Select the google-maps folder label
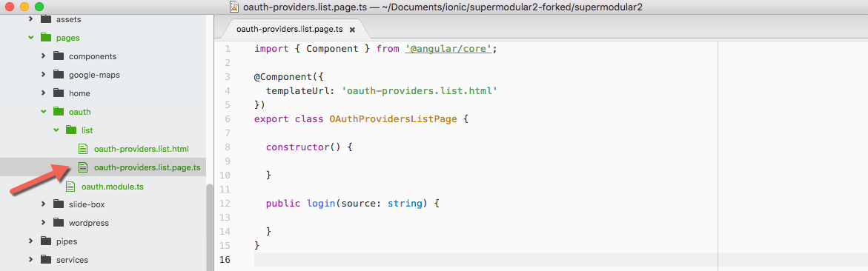The width and height of the screenshot is (868, 271). [x=94, y=75]
